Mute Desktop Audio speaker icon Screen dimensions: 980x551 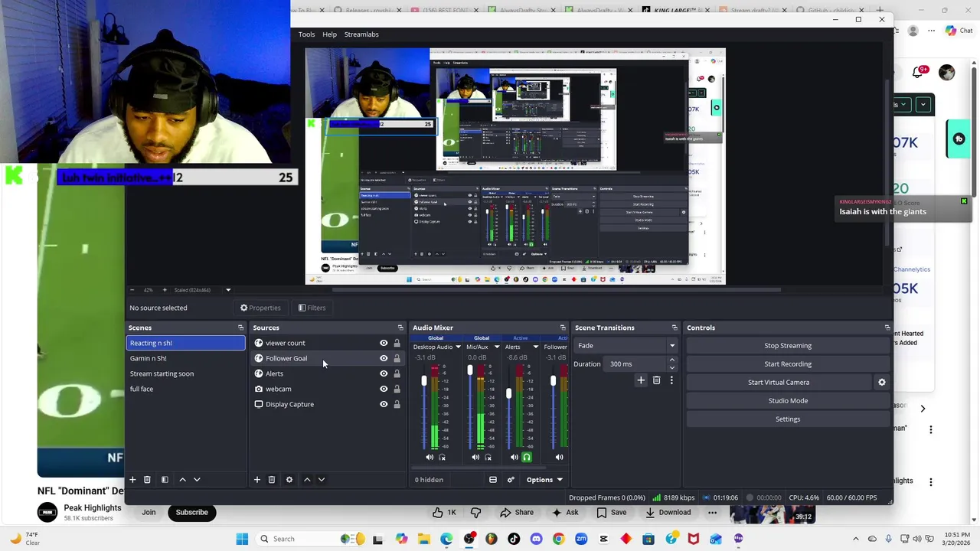click(430, 458)
